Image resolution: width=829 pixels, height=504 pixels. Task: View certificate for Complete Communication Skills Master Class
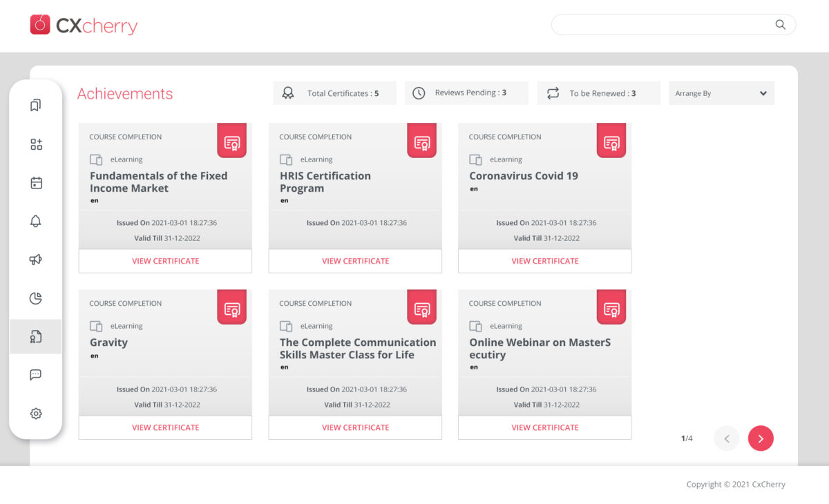click(x=355, y=427)
